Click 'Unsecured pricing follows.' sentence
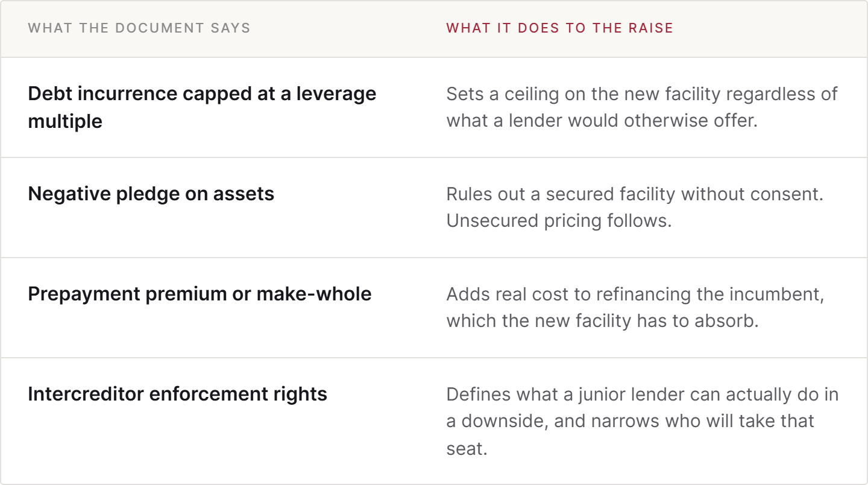 (x=559, y=221)
